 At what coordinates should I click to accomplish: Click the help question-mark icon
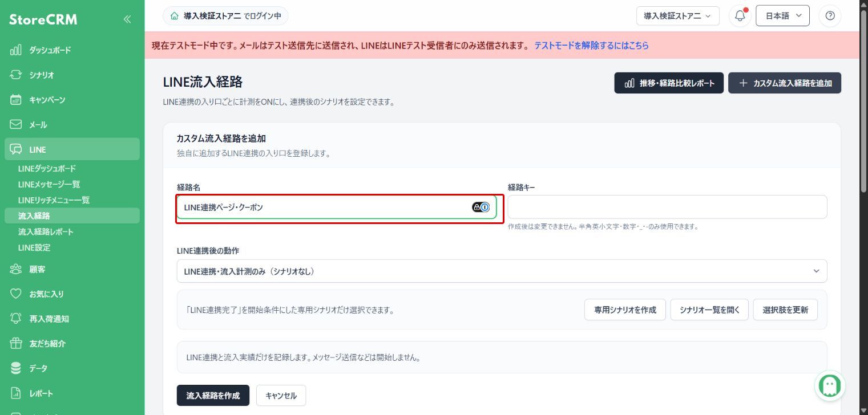coord(830,16)
